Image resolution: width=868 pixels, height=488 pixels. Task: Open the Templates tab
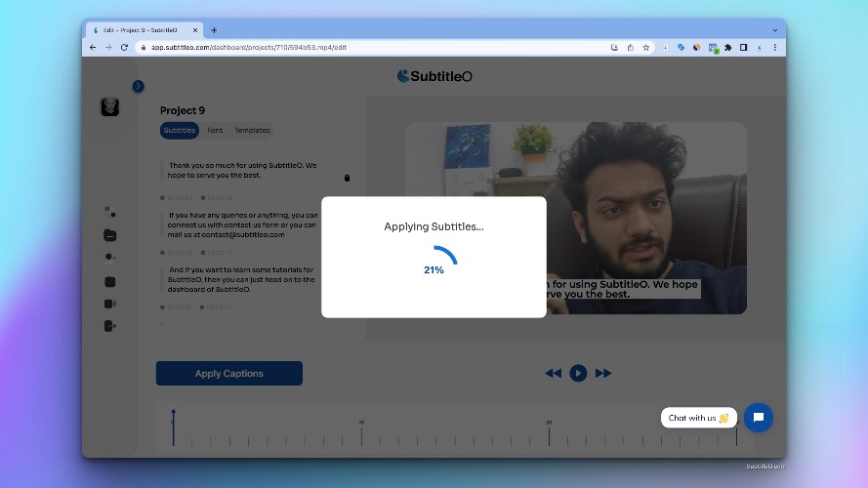[x=252, y=130]
